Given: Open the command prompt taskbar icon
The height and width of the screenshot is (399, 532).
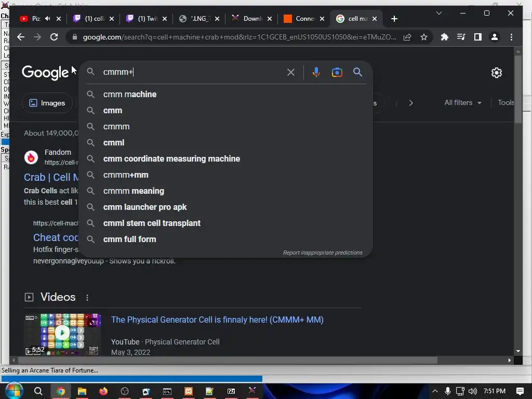Looking at the screenshot, I should [x=167, y=391].
